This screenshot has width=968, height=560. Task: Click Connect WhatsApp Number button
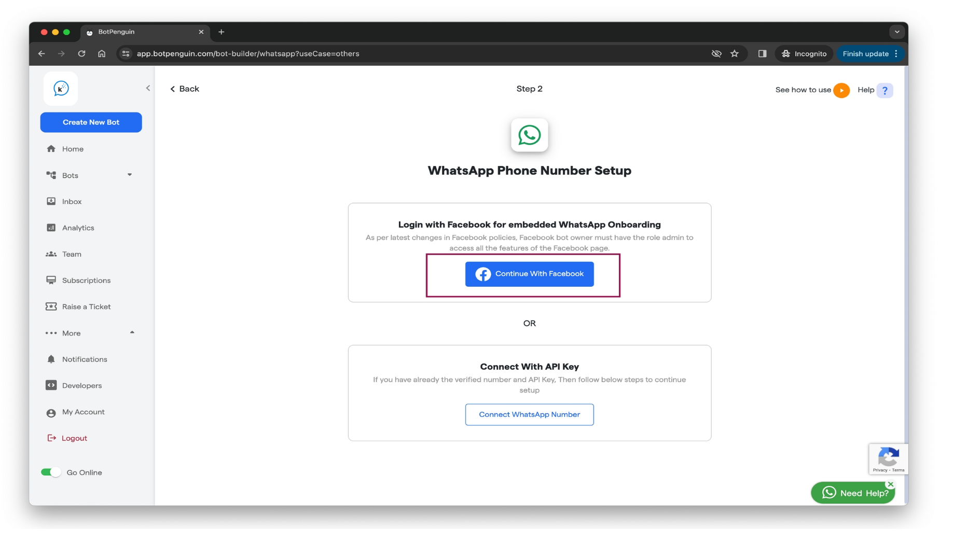coord(529,415)
